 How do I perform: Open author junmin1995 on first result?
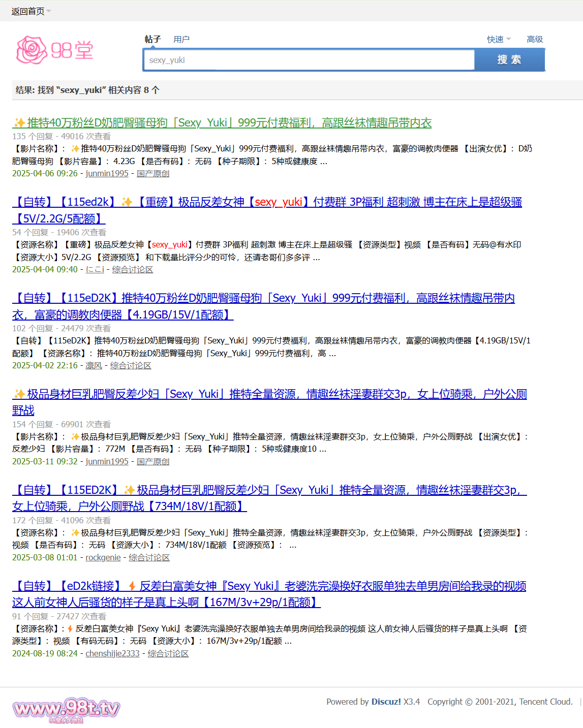(x=107, y=174)
